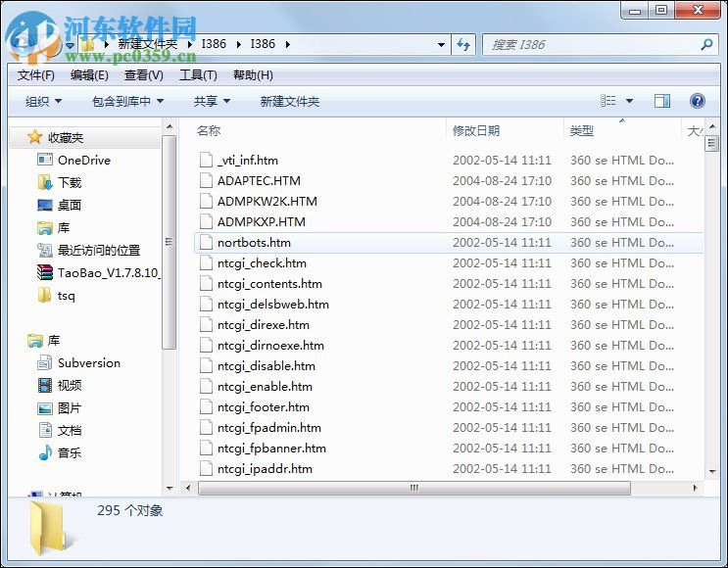Viewport: 728px width, 568px height.
Task: Click the refresh button by address bar
Action: point(463,44)
